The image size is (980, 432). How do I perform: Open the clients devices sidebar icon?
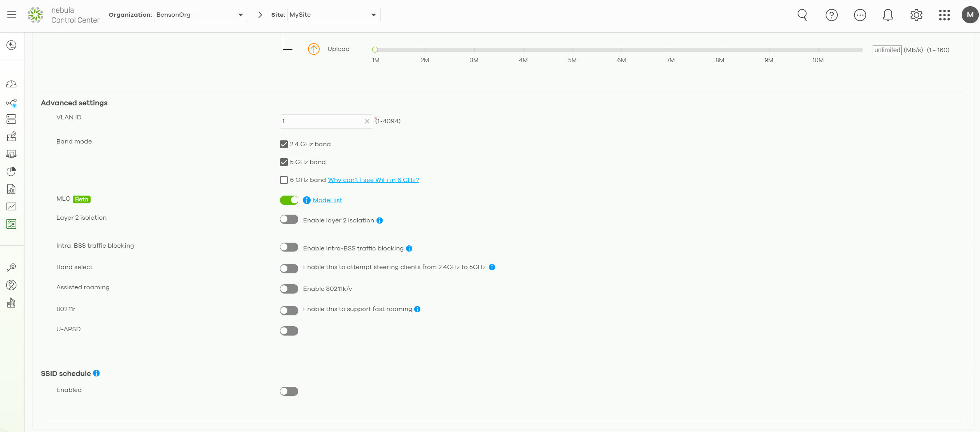pos(11,154)
